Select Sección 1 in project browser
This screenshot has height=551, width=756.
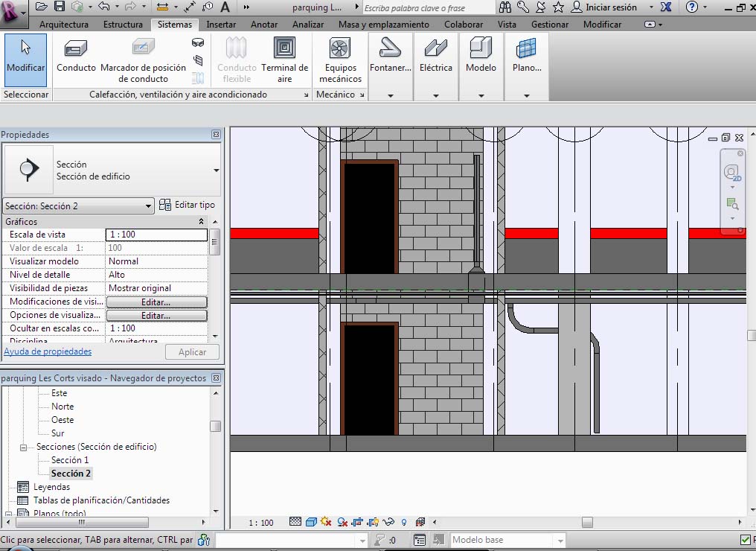pyautogui.click(x=70, y=460)
